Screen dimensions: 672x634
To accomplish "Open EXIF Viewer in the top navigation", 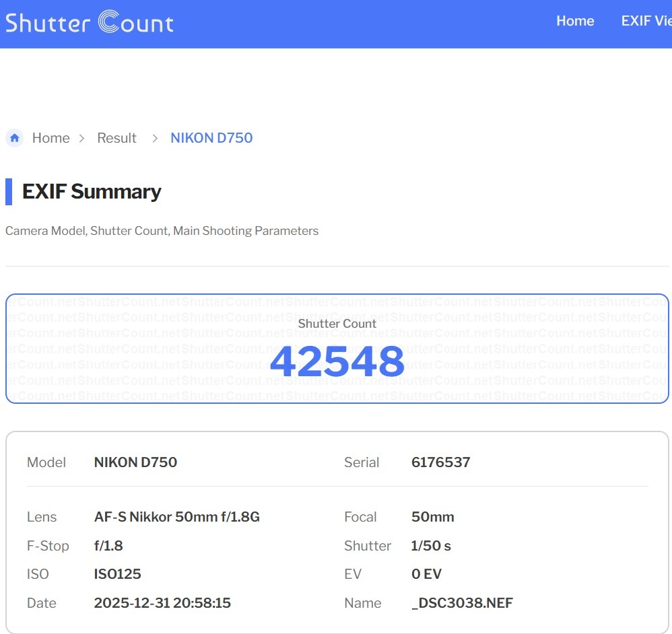I will coord(645,21).
